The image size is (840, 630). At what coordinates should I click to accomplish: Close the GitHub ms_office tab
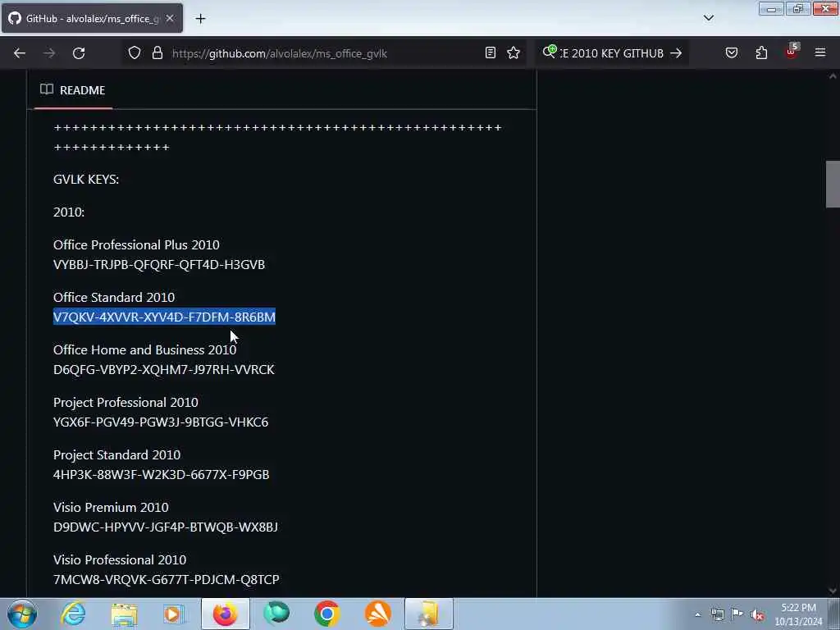(x=170, y=18)
